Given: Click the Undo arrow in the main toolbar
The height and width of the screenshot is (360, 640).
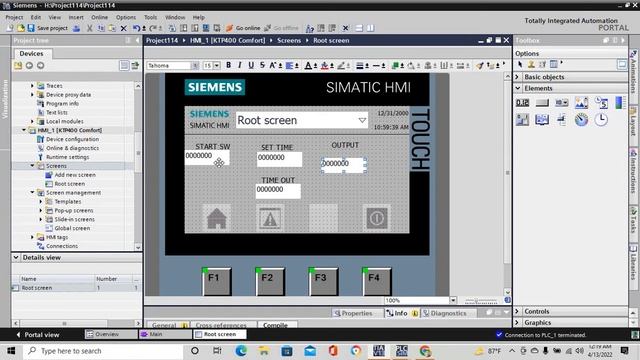Looking at the screenshot, I should click(136, 28).
